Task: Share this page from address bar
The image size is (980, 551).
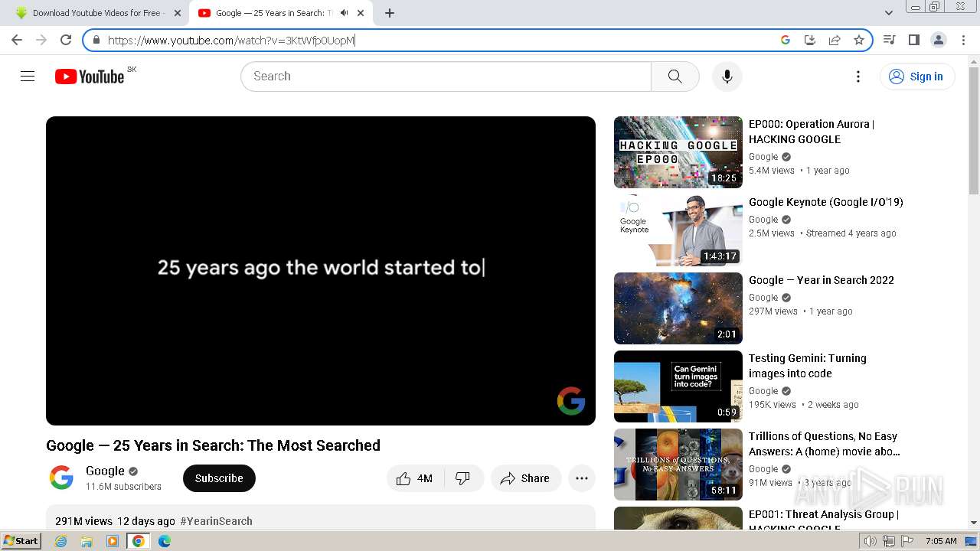Action: click(835, 40)
